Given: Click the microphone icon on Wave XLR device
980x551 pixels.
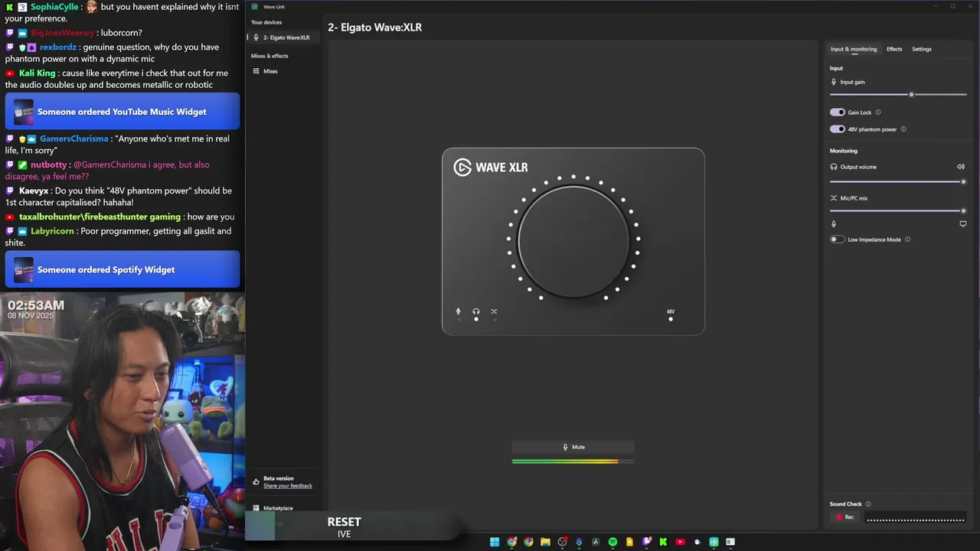Looking at the screenshot, I should (459, 311).
